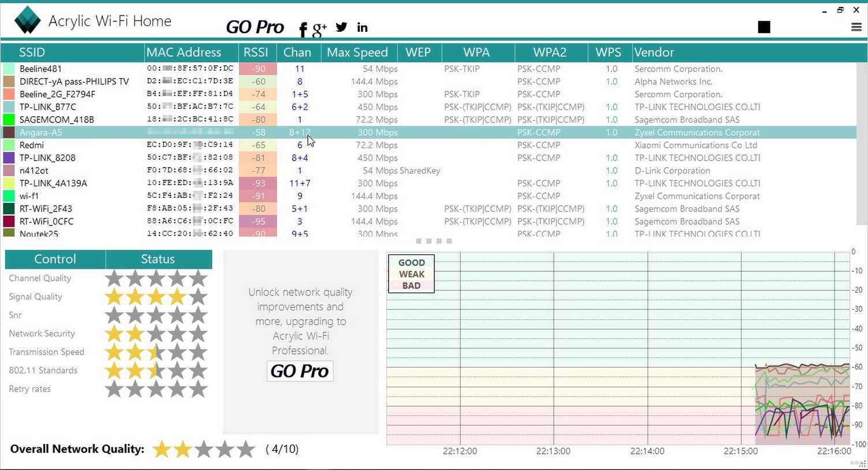
Task: Select the Beeline_2G_F2794F network name
Action: coord(57,94)
